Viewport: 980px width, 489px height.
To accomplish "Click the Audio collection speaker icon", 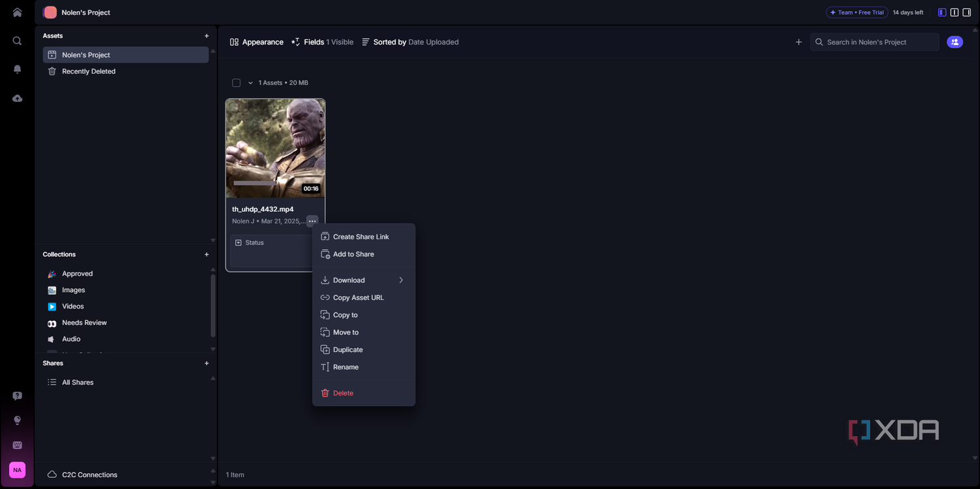I will coord(52,339).
